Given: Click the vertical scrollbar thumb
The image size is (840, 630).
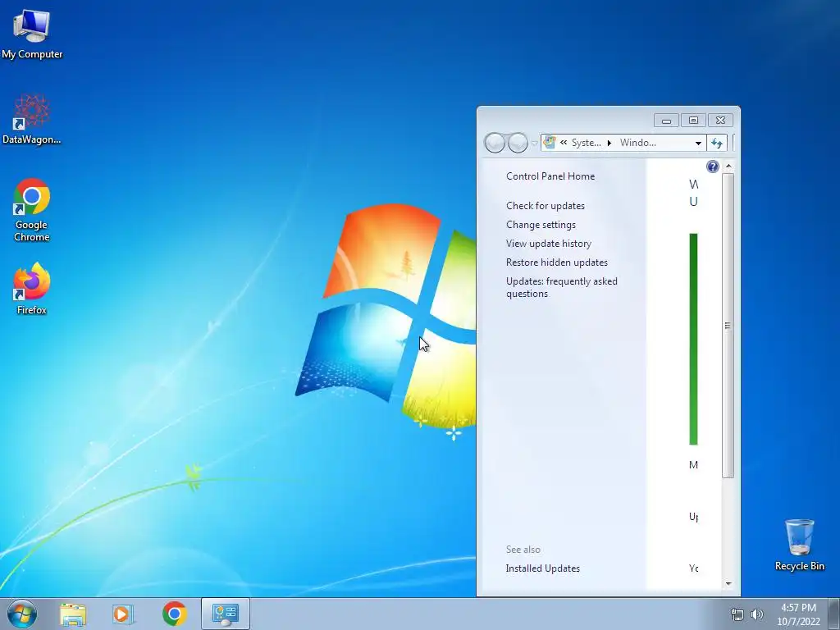Looking at the screenshot, I should point(728,325).
